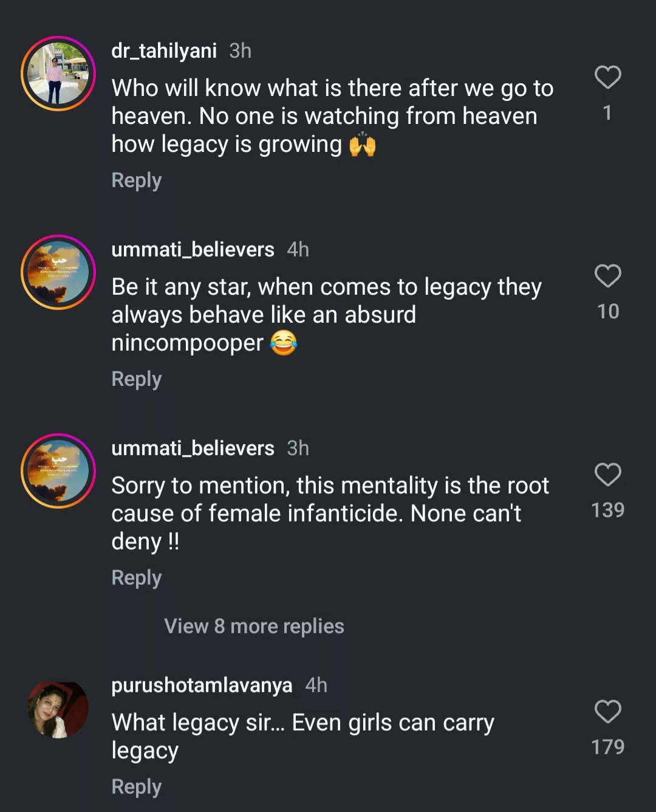Open ummati_believers username on 4h comment
656x812 pixels.
click(x=193, y=250)
